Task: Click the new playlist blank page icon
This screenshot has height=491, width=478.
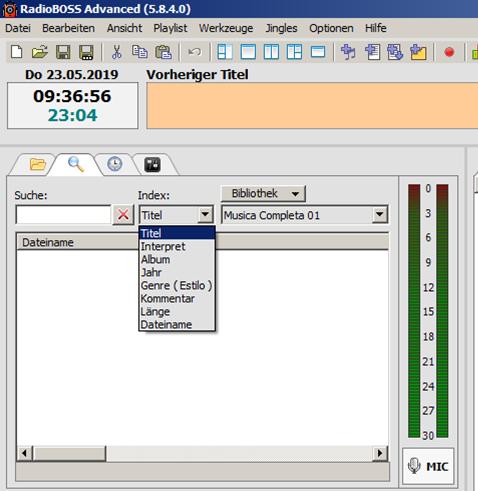Action: (17, 52)
